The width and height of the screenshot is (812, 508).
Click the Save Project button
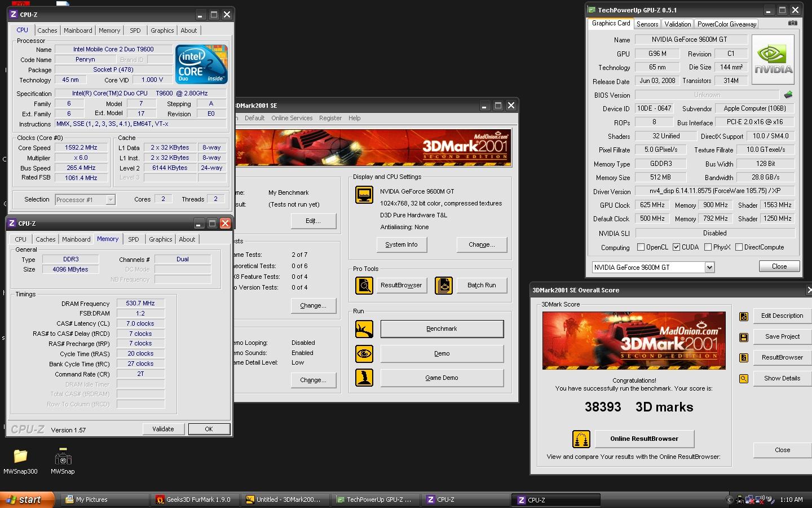782,337
